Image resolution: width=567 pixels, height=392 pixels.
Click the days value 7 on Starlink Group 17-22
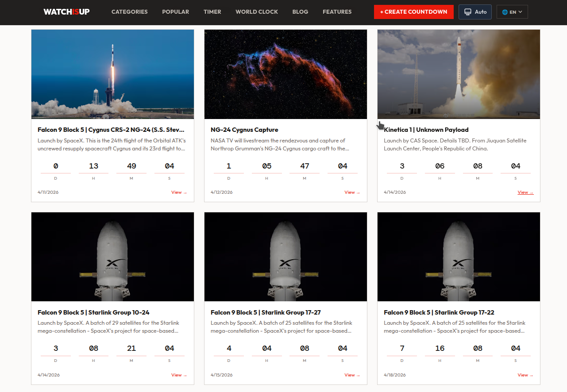402,349
